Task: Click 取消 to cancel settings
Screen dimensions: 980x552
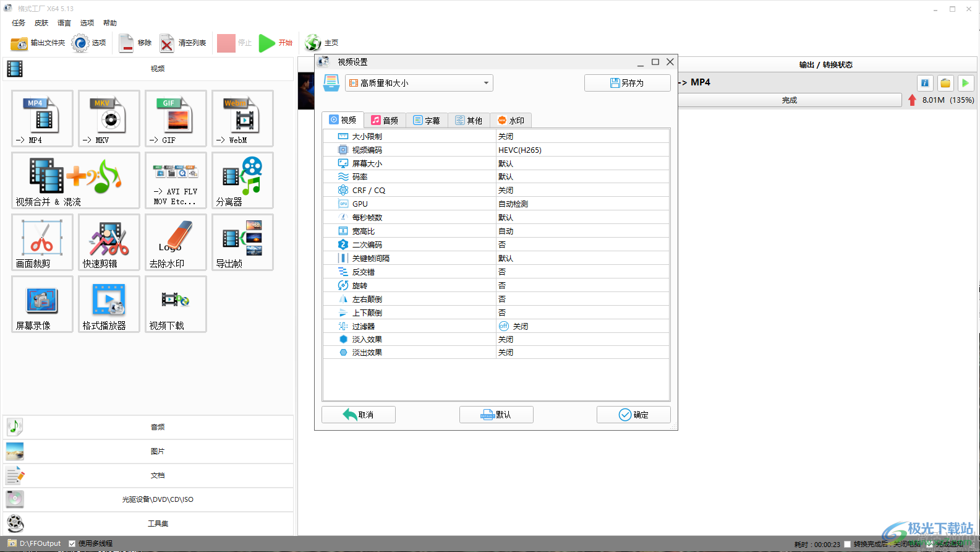Action: (359, 415)
